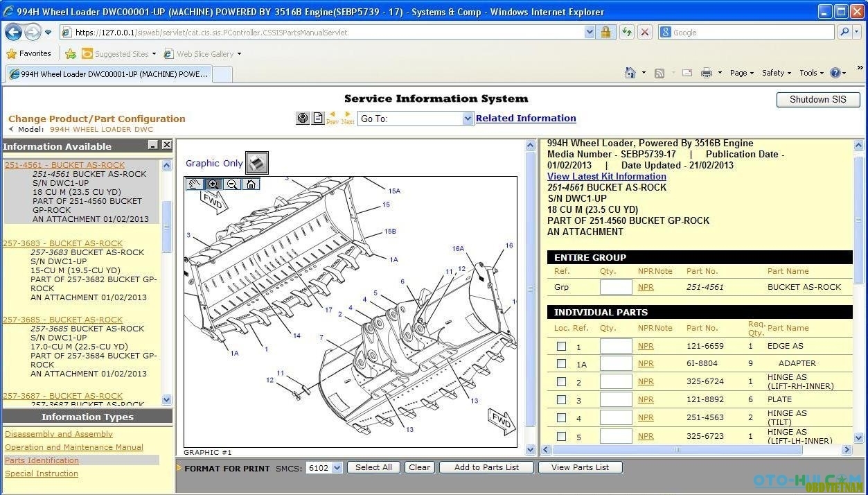Open the Page menu dropdown
Viewport: 868px width, 495px height.
click(x=742, y=73)
